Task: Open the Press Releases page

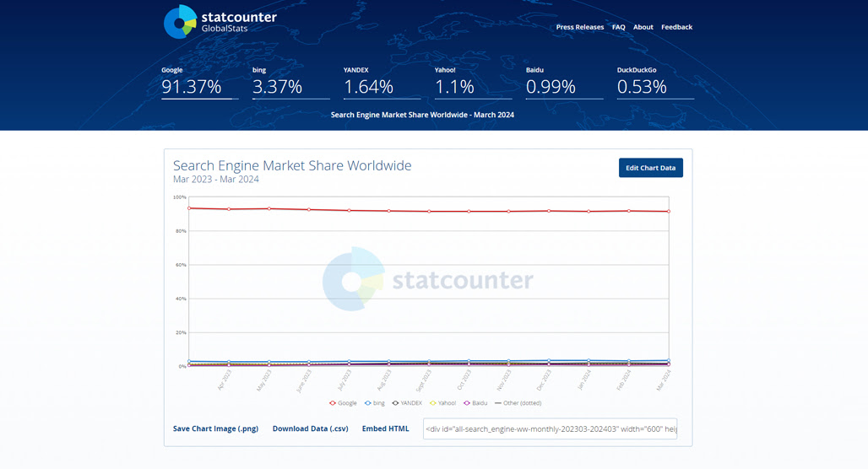Action: coord(579,27)
